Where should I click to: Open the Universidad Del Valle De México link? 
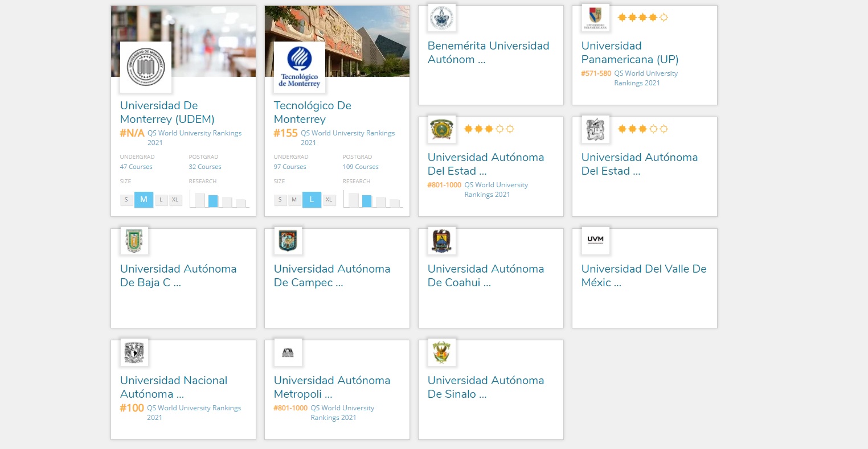(644, 275)
